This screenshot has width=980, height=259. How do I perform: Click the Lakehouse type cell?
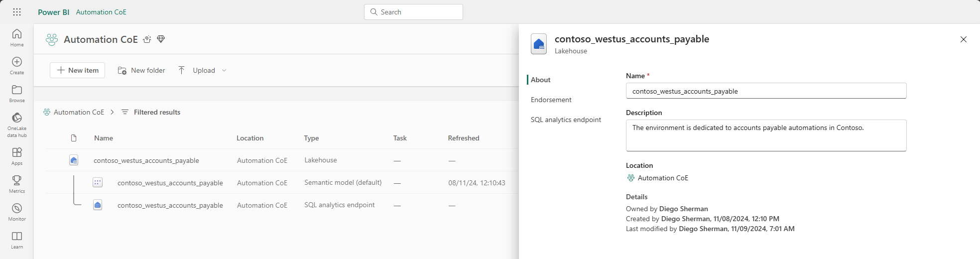[321, 160]
